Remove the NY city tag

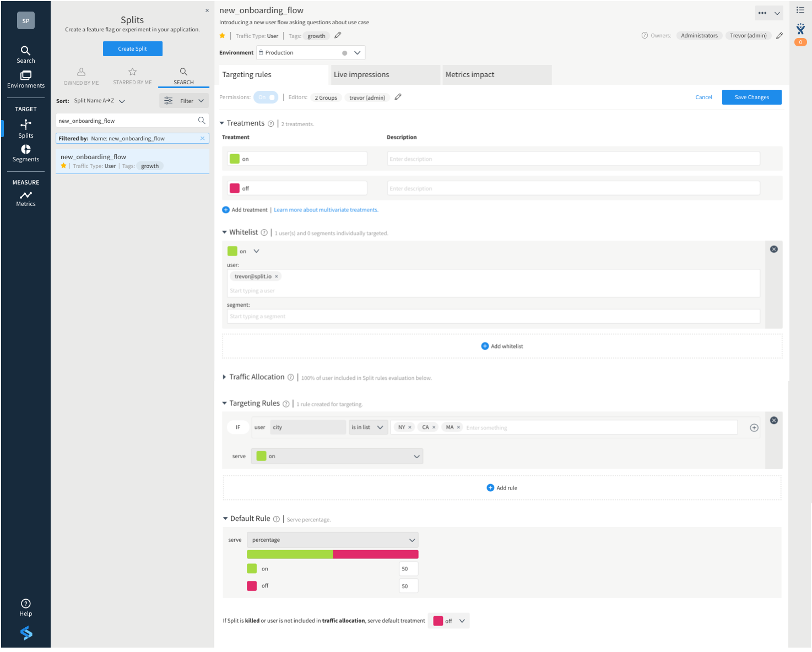[410, 427]
